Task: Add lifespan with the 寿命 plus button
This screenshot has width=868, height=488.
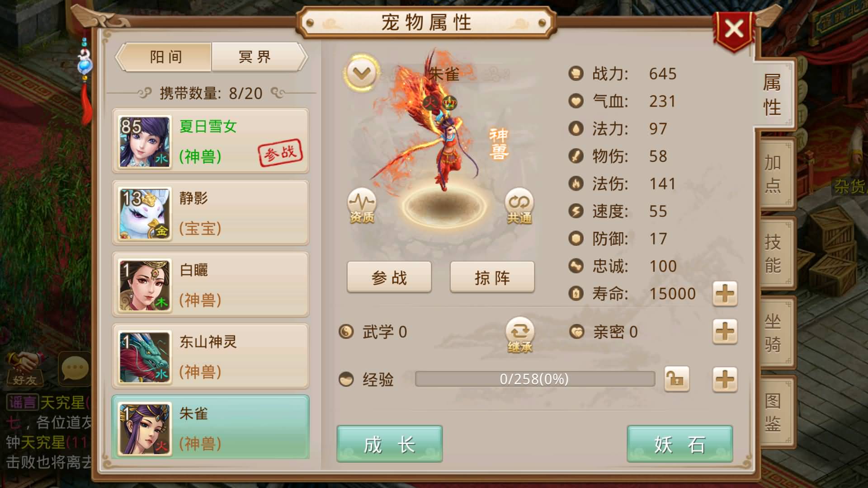Action: click(725, 294)
